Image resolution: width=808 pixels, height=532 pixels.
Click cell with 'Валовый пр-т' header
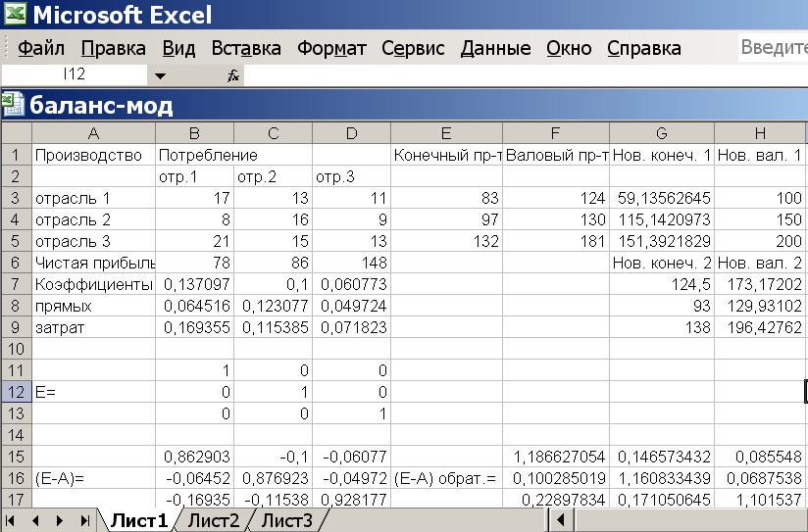click(555, 155)
